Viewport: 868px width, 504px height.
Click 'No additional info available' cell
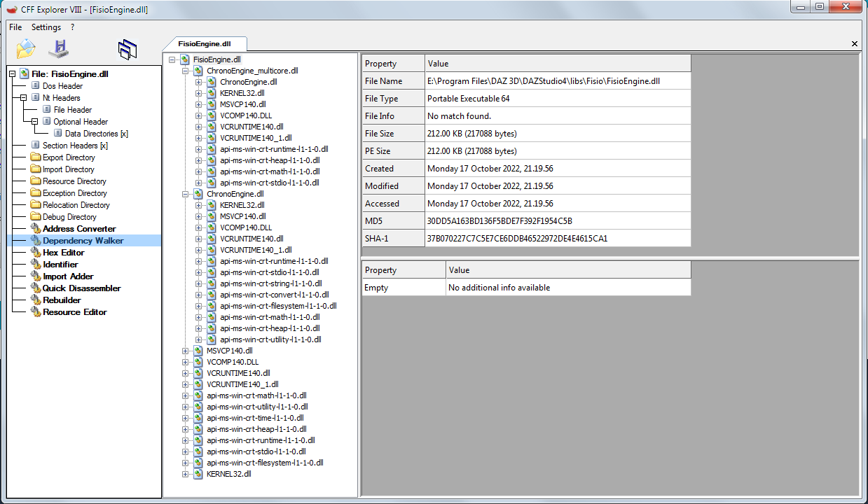pyautogui.click(x=568, y=288)
